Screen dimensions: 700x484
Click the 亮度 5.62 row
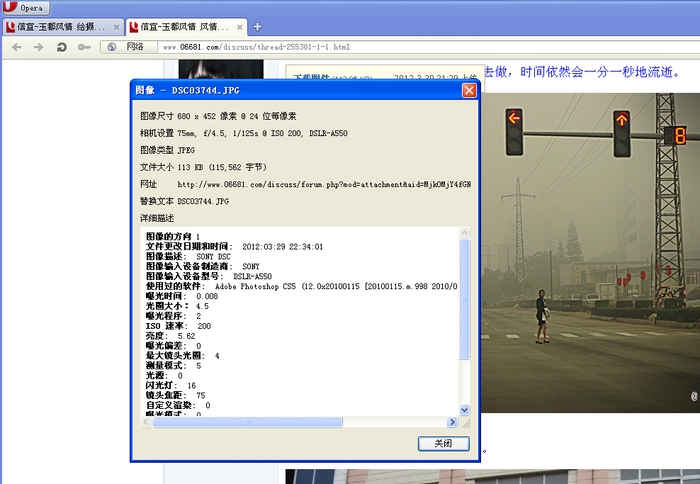[171, 336]
